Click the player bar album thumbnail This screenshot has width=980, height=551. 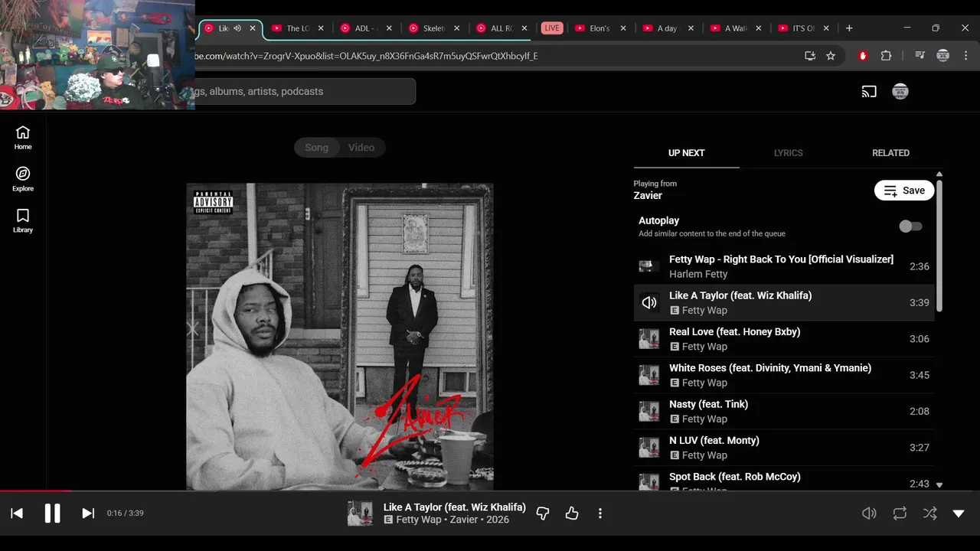360,514
